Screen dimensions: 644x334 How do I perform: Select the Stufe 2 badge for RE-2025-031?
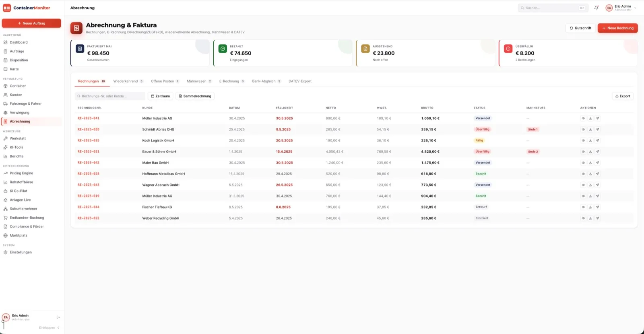point(533,152)
